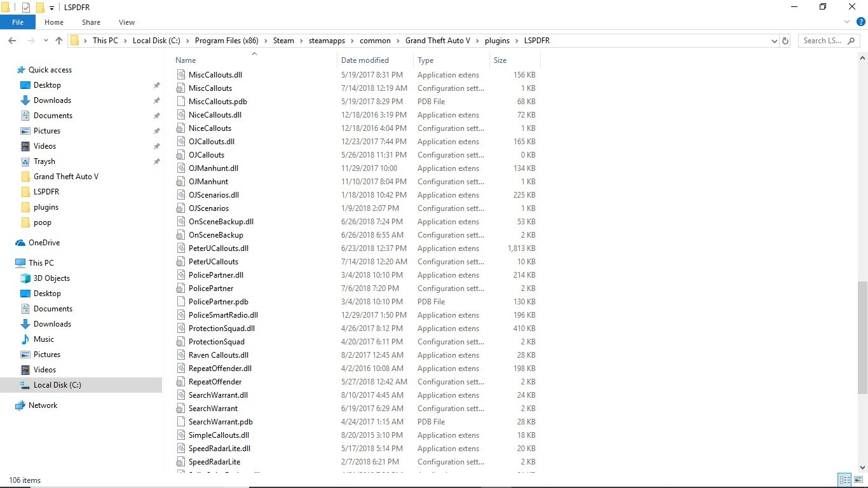Click the Downloads arrow icon under This PC
The height and width of the screenshot is (488, 868).
[25, 324]
